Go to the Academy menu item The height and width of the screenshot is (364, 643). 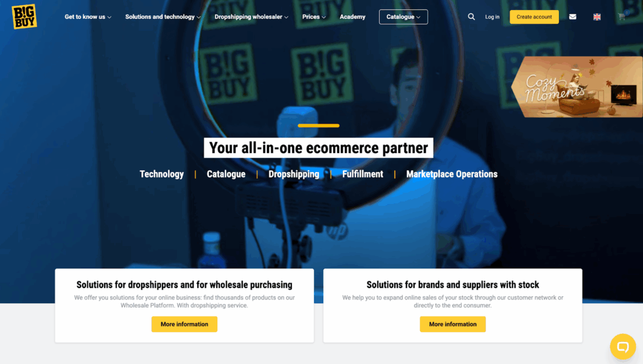(352, 17)
